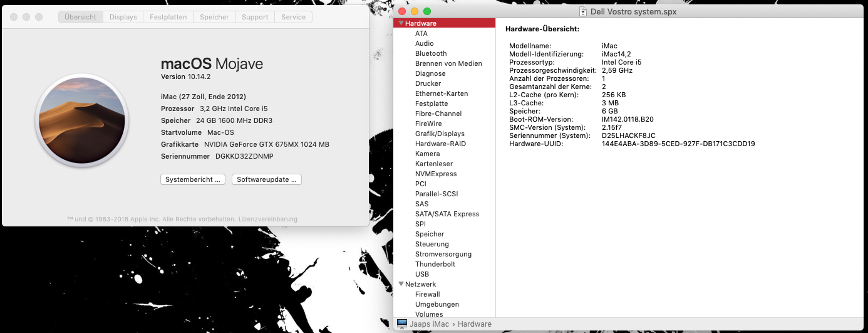Select NVMExpress in the sidebar
Screen dimensions: 868x333
pyautogui.click(x=445, y=174)
